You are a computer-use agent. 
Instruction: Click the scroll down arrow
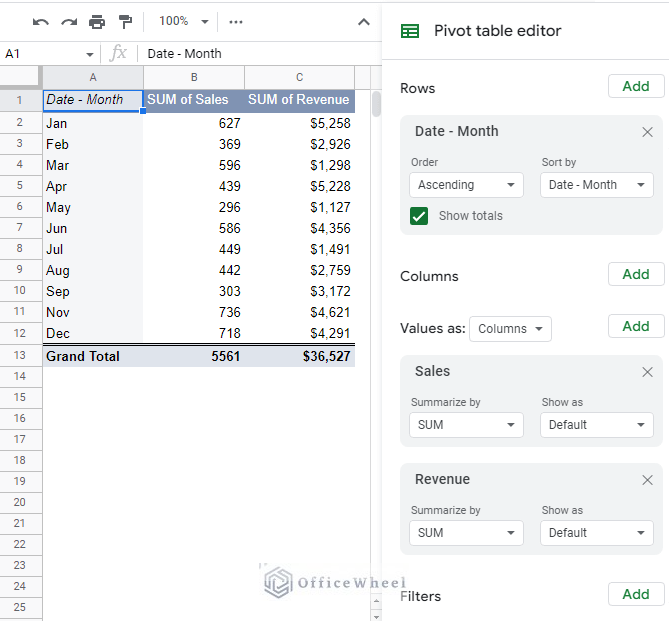(x=376, y=616)
